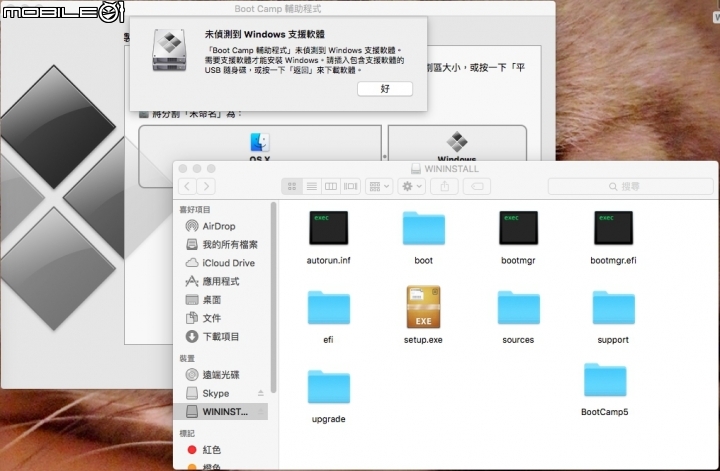This screenshot has width=720, height=471.
Task: Switch Finder to Cover Flow view
Action: 350,186
